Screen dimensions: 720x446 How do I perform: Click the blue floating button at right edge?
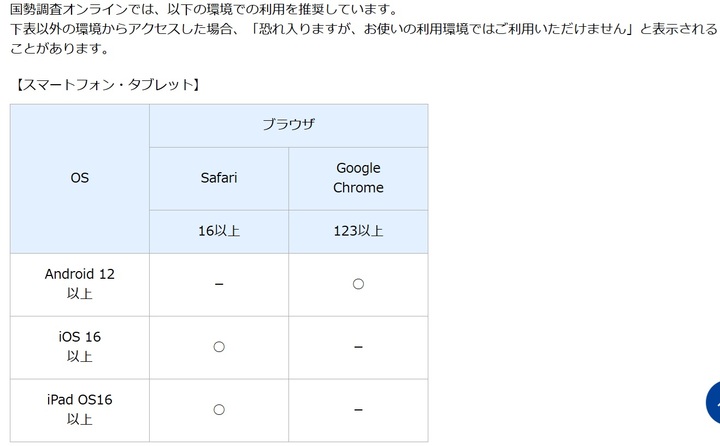(712, 402)
